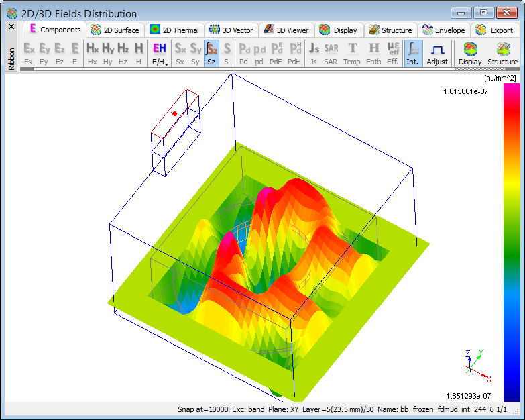Open the Display settings icon in ribbon

[x=470, y=53]
